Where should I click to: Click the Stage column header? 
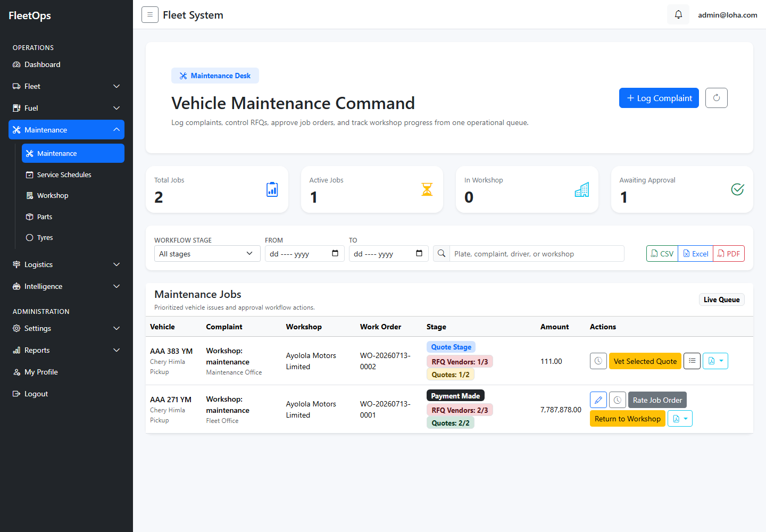pyautogui.click(x=436, y=327)
